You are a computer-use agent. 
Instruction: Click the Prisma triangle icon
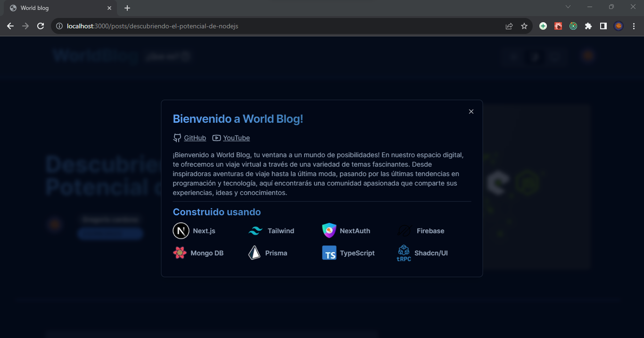pos(255,253)
